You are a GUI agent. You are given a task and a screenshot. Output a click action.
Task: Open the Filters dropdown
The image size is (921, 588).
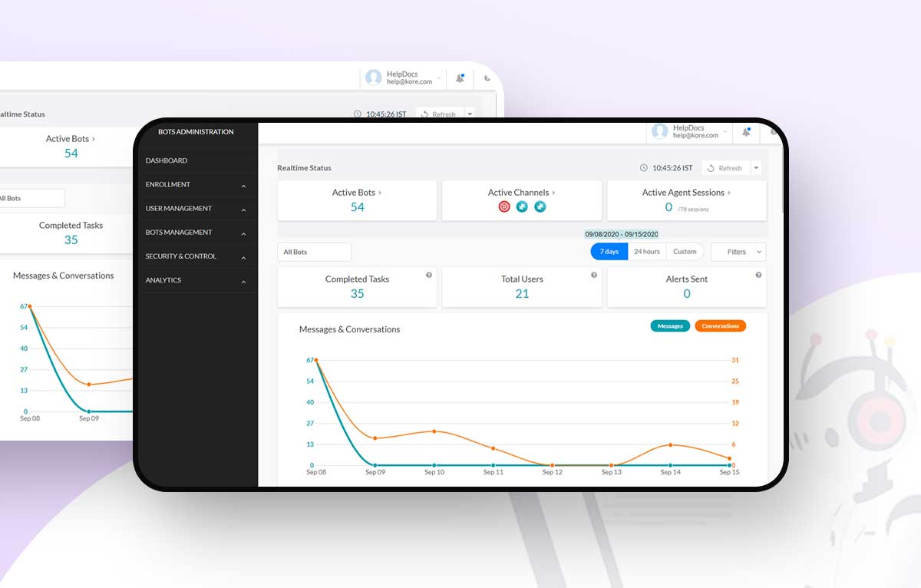738,252
